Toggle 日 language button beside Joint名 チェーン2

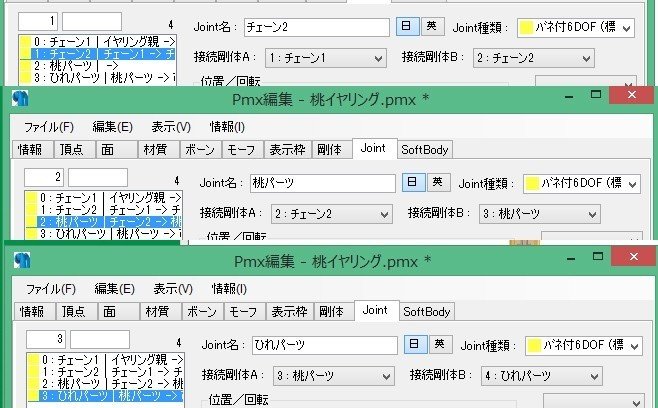point(407,26)
